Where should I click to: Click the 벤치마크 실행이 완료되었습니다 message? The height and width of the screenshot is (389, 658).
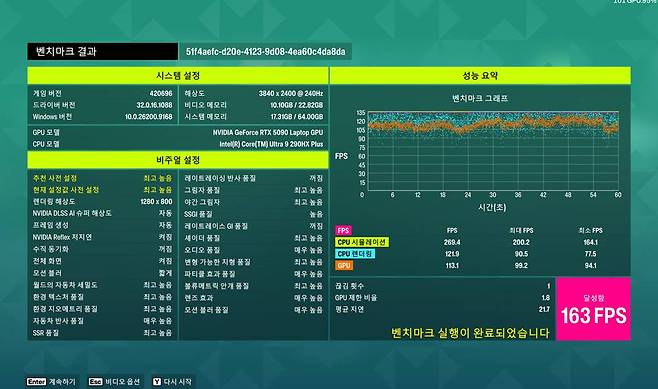[470, 333]
